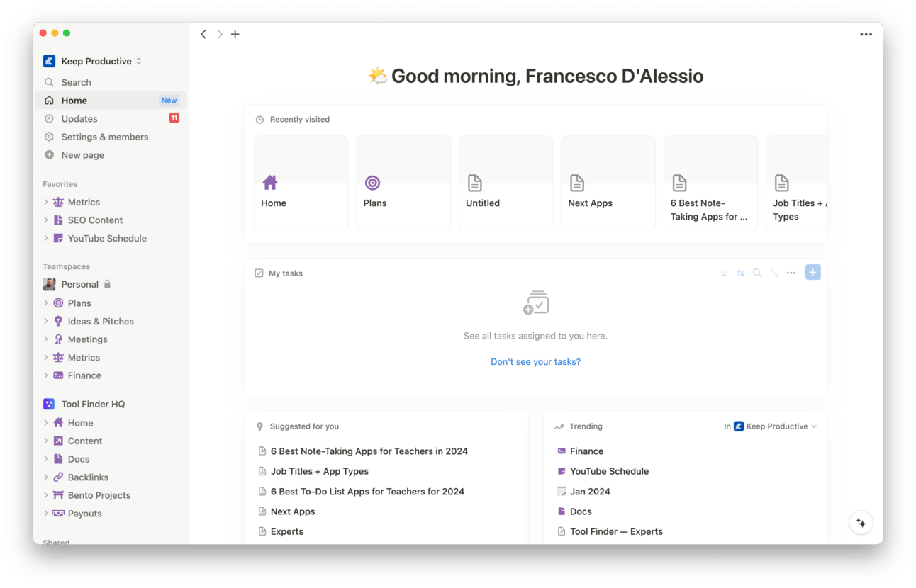Viewport: 916px width, 588px height.
Task: Click the Backlinks link icon
Action: point(58,477)
